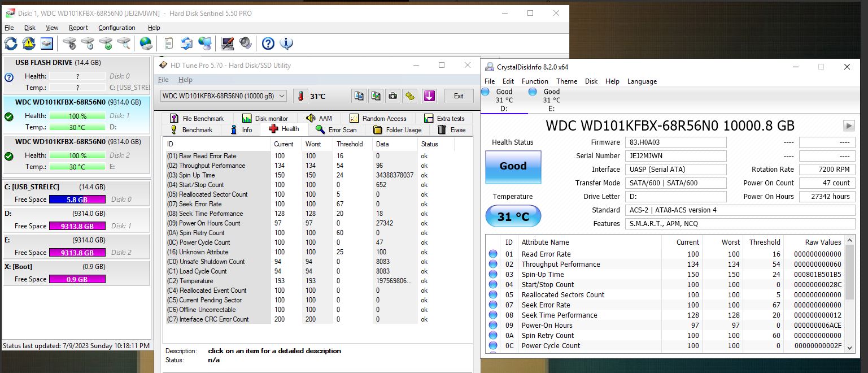Click the purple down-arrow icon in HD Tune
The image size is (868, 373).
[429, 96]
